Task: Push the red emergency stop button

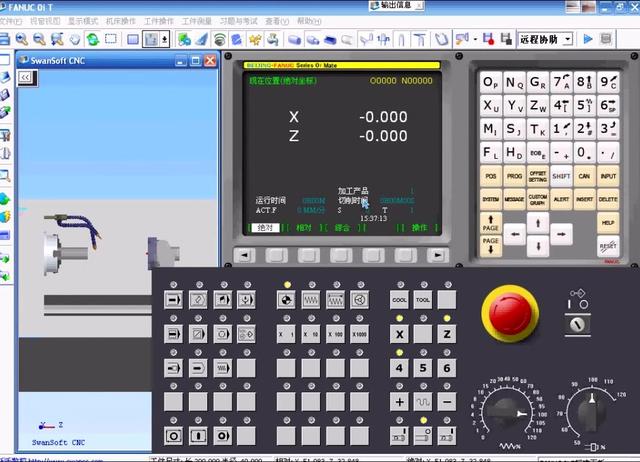Action: [x=510, y=313]
